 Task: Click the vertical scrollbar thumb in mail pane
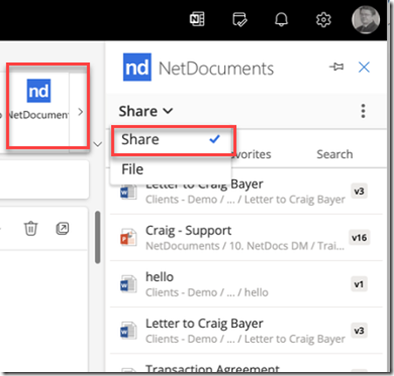[x=98, y=237]
